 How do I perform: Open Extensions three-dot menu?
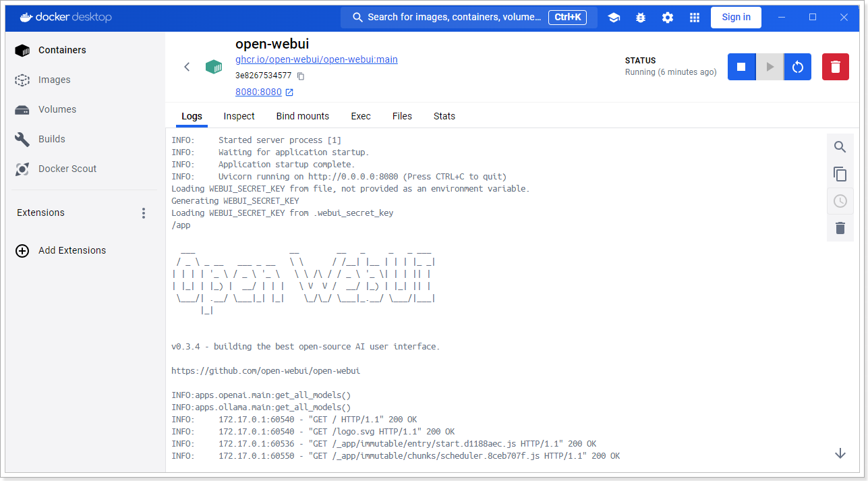click(x=144, y=213)
